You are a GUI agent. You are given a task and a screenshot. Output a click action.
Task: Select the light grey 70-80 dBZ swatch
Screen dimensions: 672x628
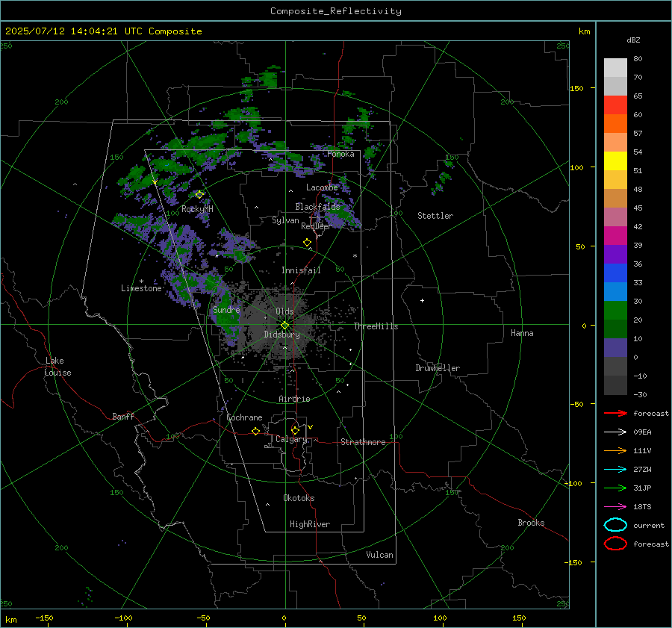pos(615,68)
